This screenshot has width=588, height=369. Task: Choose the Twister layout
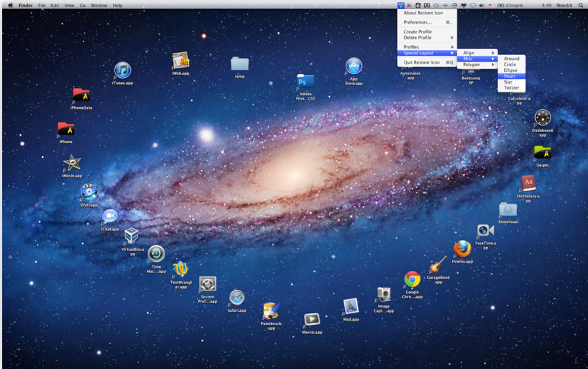[512, 87]
